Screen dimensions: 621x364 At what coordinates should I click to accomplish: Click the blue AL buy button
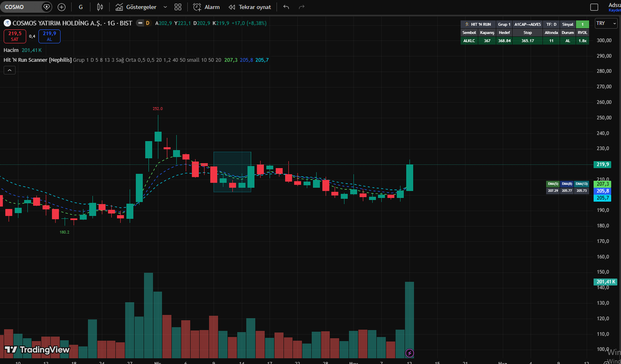(x=50, y=36)
